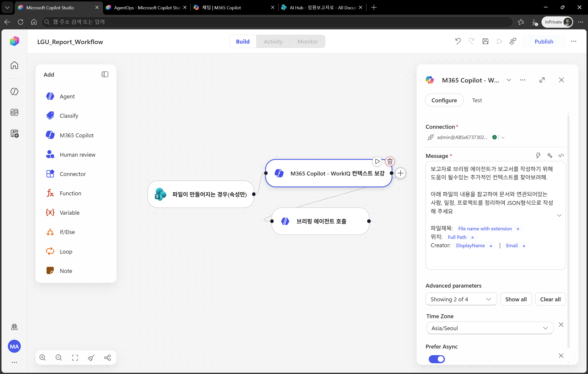Open the Showing 2 of 4 dropdown
Screen dimensions: 588x374
click(461, 299)
